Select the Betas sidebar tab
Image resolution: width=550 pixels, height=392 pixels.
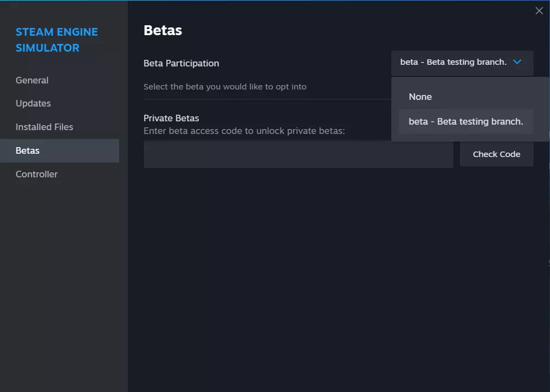(x=27, y=150)
